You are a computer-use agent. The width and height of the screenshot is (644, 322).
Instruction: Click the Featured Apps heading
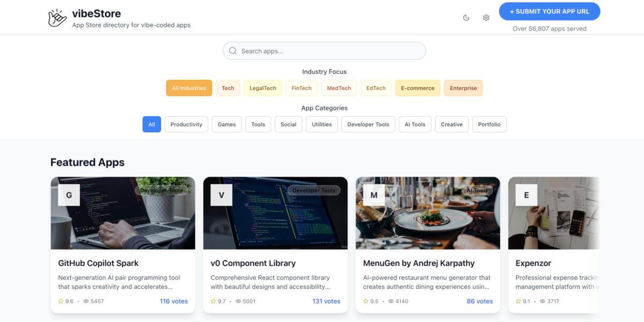87,162
